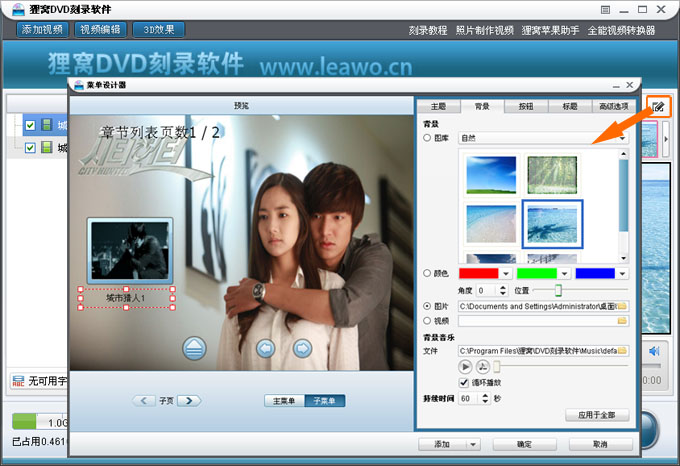The width and height of the screenshot is (680, 466).
Task: Click the menu designer edit icon
Action: coord(658,106)
